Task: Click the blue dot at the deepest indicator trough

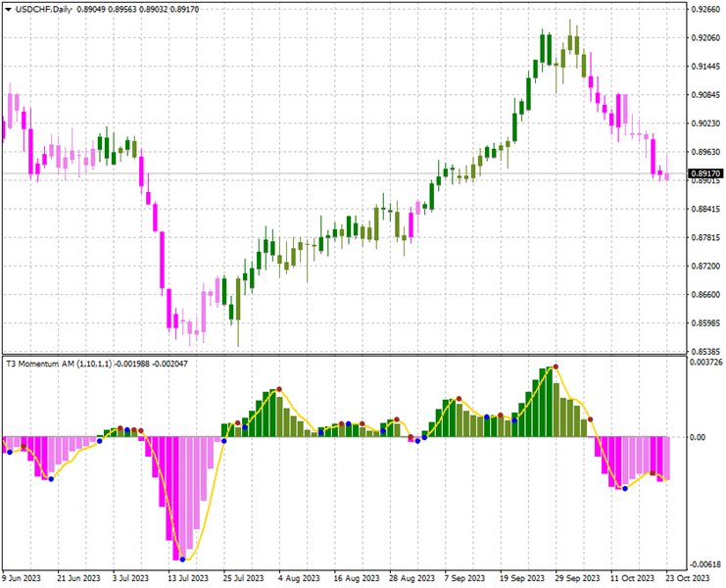Action: [x=182, y=560]
